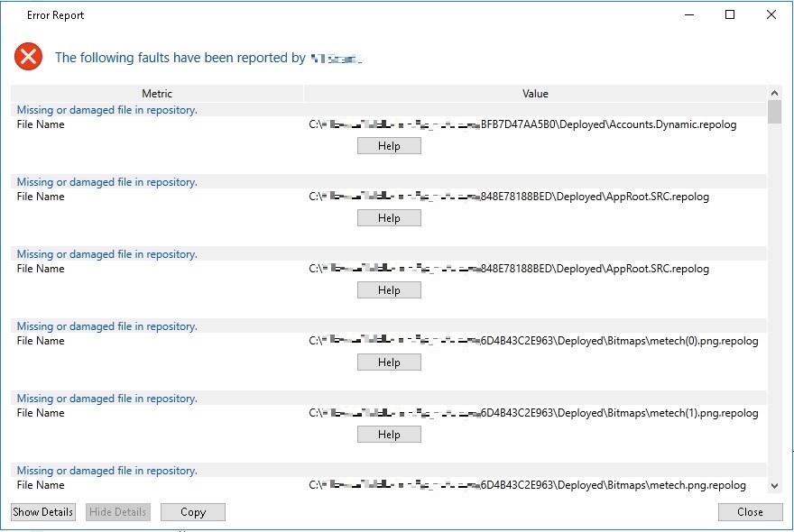Open Help for the metech(1).png.repolog fault
Screen dimensions: 794x532
pyautogui.click(x=389, y=435)
